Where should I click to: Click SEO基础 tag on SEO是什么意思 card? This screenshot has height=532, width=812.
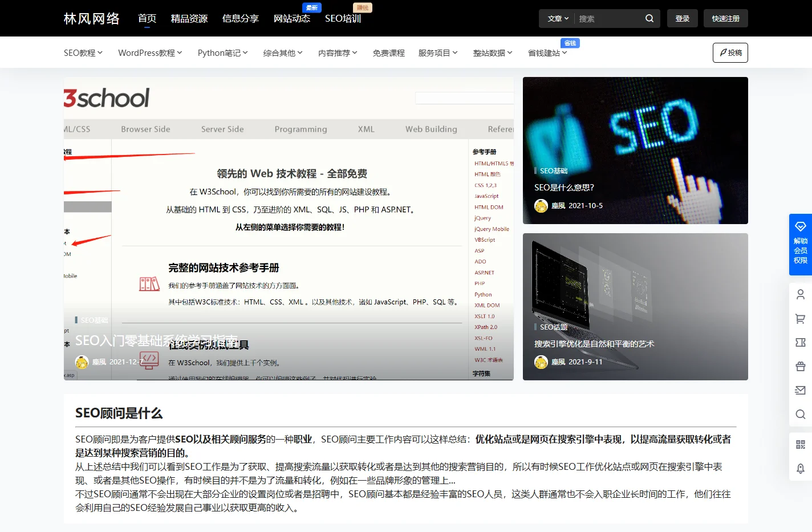(x=554, y=170)
